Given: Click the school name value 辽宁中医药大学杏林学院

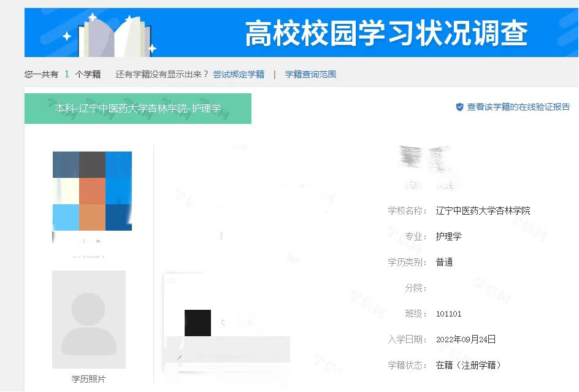Looking at the screenshot, I should click(483, 210).
